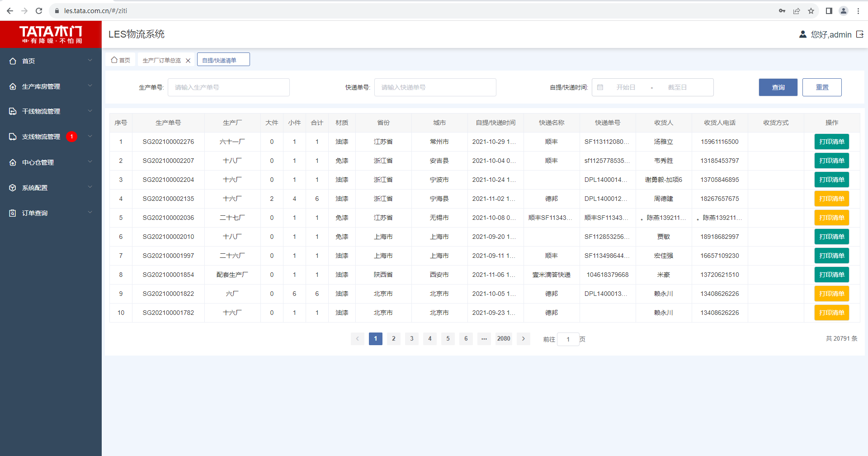
Task: Print list for order SG202100002276
Action: click(832, 142)
